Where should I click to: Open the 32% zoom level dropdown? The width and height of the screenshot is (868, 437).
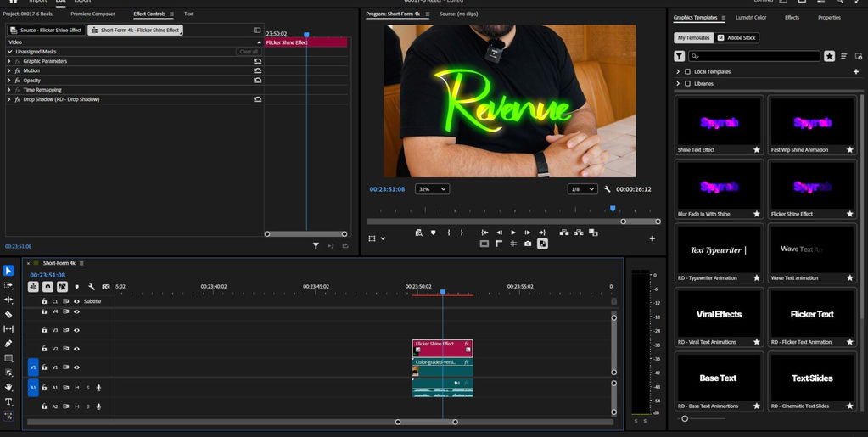click(x=433, y=189)
